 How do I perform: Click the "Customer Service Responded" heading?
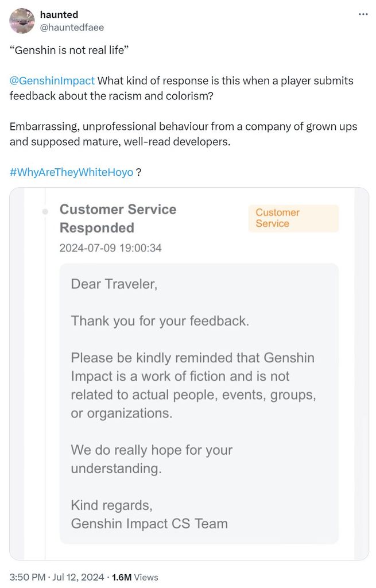[118, 218]
